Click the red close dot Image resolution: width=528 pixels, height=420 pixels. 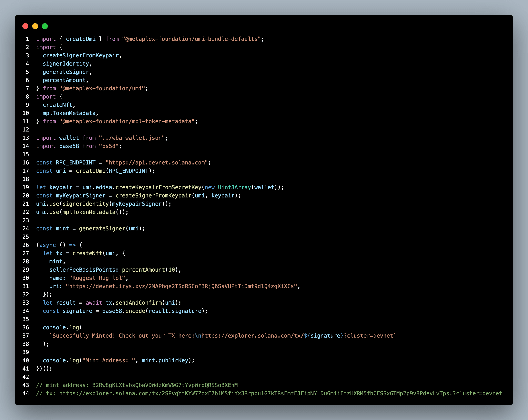(25, 26)
